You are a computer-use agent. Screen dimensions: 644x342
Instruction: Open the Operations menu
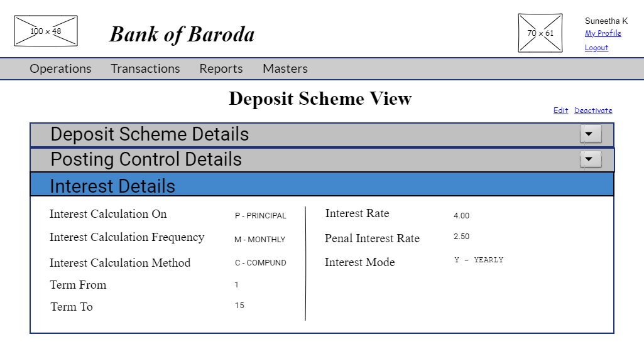pyautogui.click(x=60, y=68)
